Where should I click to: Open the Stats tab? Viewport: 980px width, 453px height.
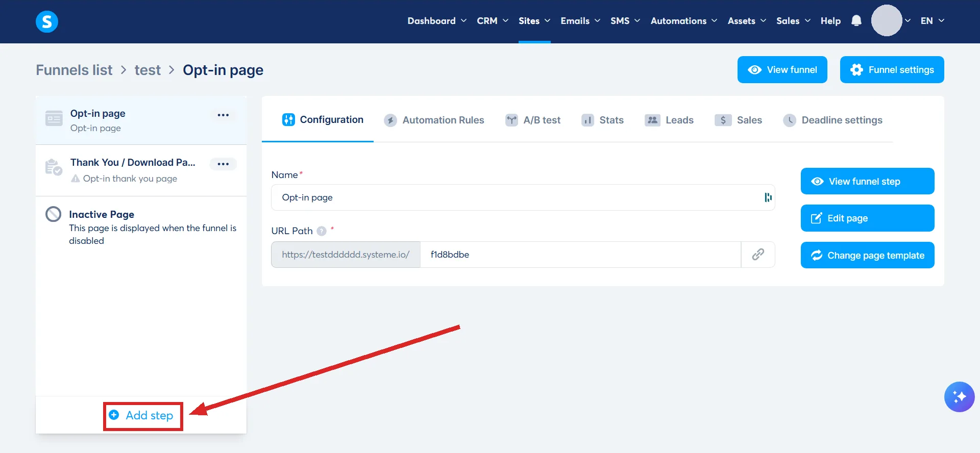coord(602,120)
